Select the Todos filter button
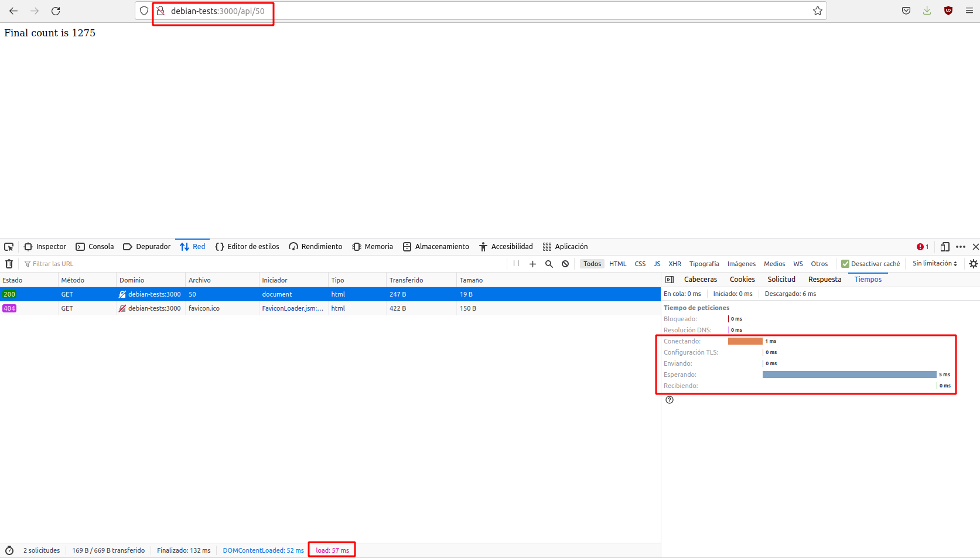The image size is (980, 558). (592, 264)
